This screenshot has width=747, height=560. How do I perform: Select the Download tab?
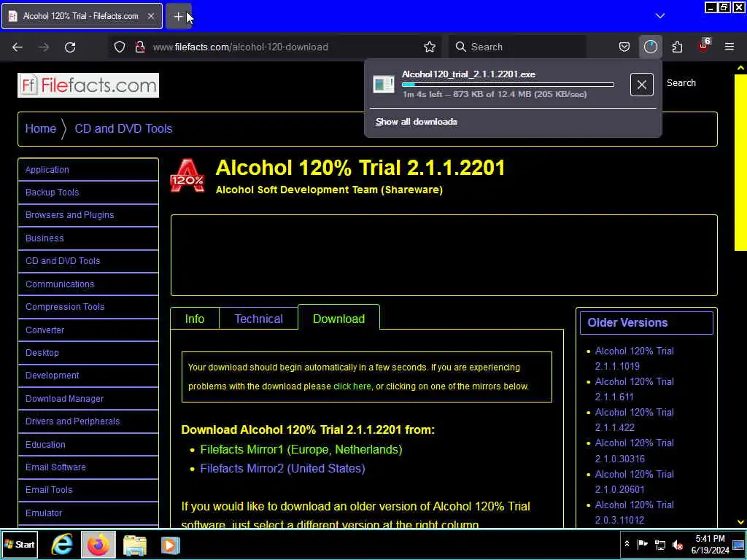pyautogui.click(x=338, y=319)
